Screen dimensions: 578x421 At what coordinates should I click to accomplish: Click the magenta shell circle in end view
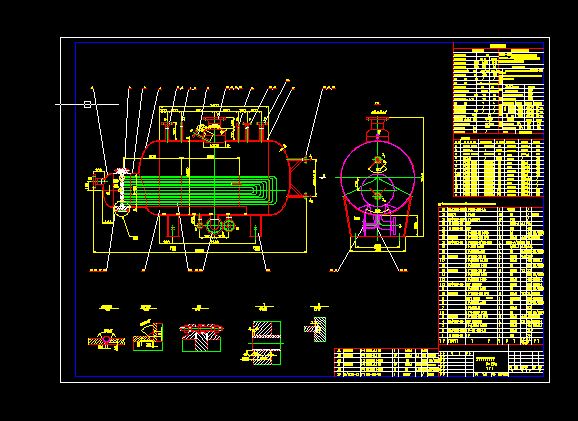tap(378, 178)
